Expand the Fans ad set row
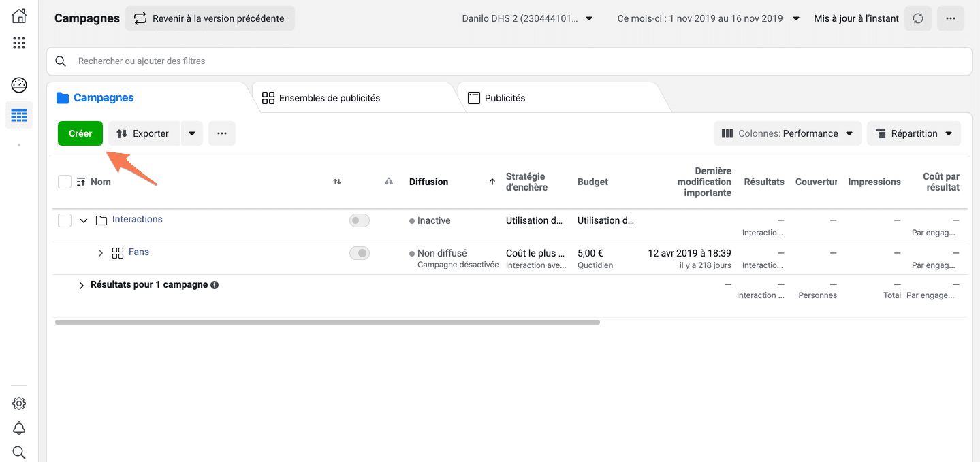 tap(101, 253)
